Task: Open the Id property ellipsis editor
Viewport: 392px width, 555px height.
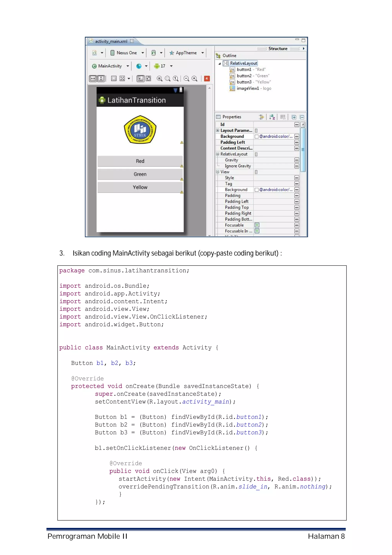Action: [x=297, y=124]
